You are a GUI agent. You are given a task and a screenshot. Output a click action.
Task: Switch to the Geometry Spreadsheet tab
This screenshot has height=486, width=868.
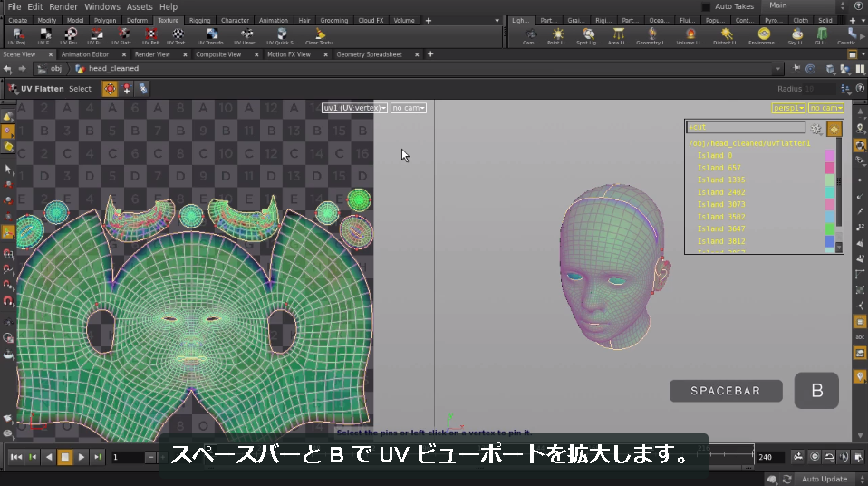pos(370,54)
